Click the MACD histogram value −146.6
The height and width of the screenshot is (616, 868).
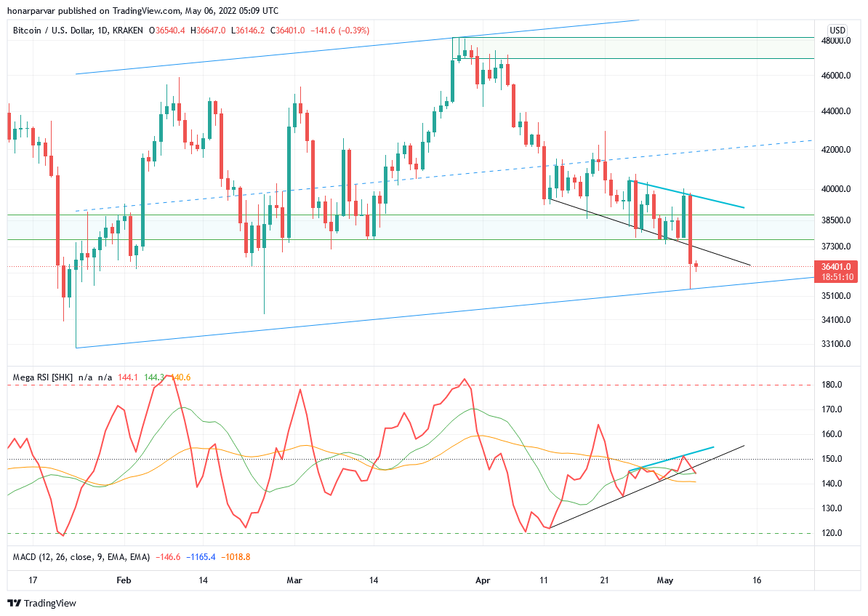(x=168, y=557)
